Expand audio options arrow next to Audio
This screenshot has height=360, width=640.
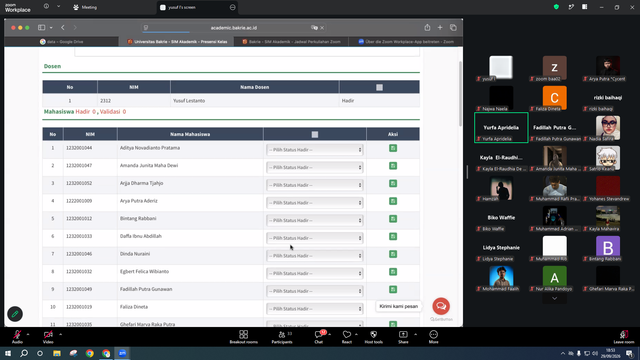click(x=28, y=334)
